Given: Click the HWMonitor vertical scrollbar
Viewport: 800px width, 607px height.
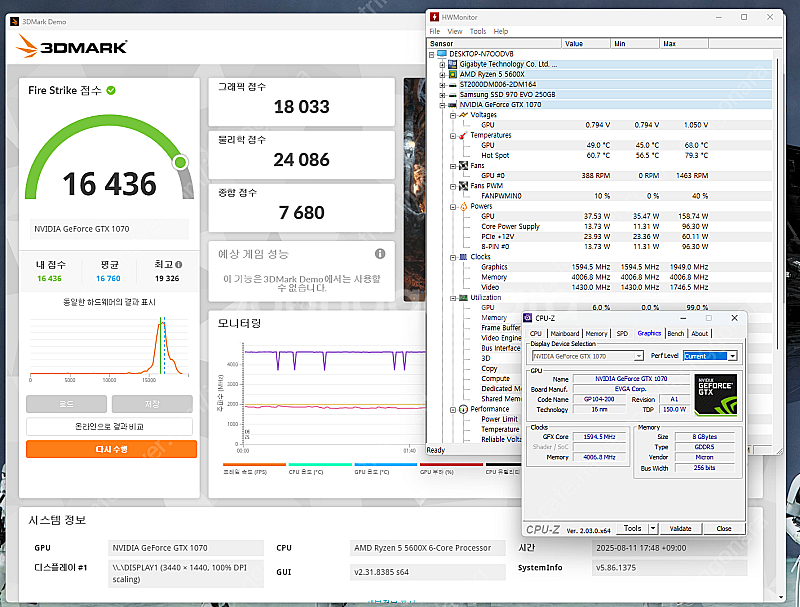Looking at the screenshot, I should point(777,204).
